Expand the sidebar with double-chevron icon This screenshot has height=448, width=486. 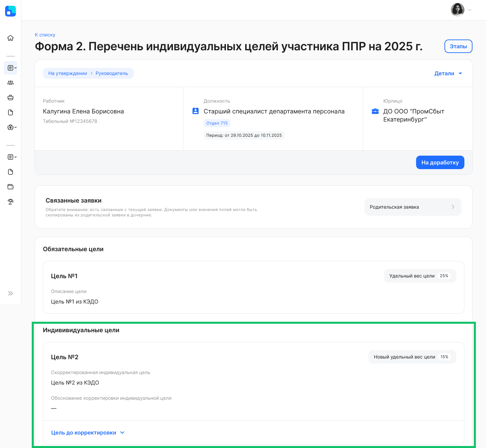tap(10, 293)
